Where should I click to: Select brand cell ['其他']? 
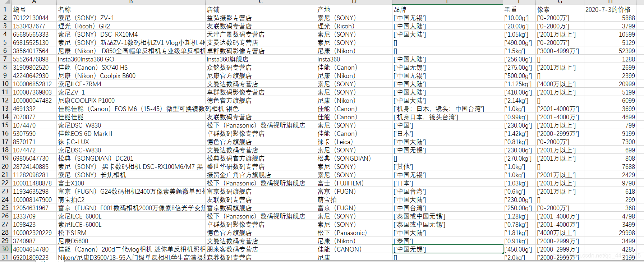coord(447,166)
